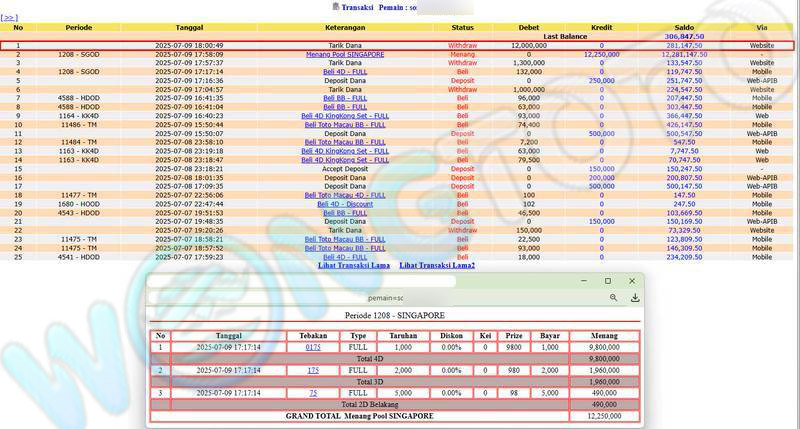The width and height of the screenshot is (800, 429).
Task: Open tebakan 75 link in popup
Action: [x=313, y=393]
